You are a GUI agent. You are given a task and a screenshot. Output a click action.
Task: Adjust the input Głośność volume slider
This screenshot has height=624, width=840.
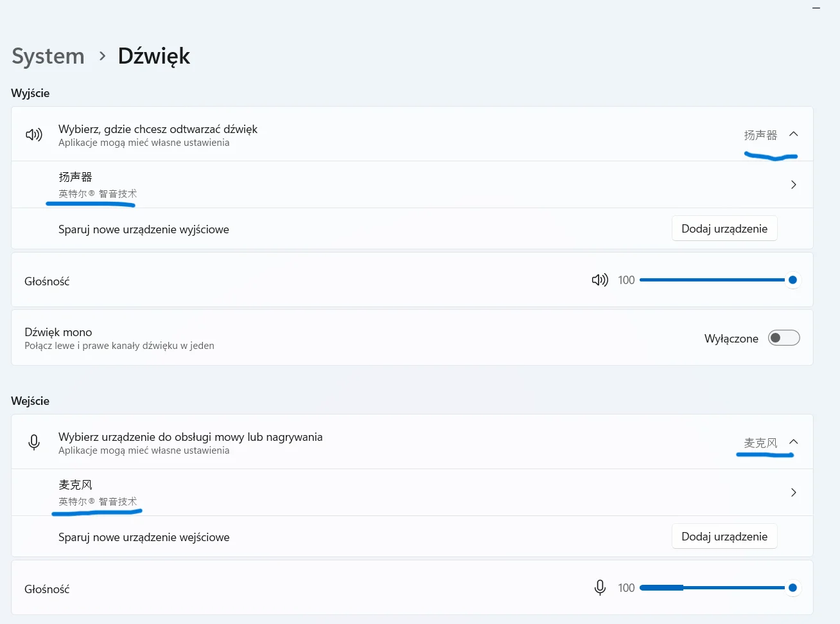pos(719,588)
